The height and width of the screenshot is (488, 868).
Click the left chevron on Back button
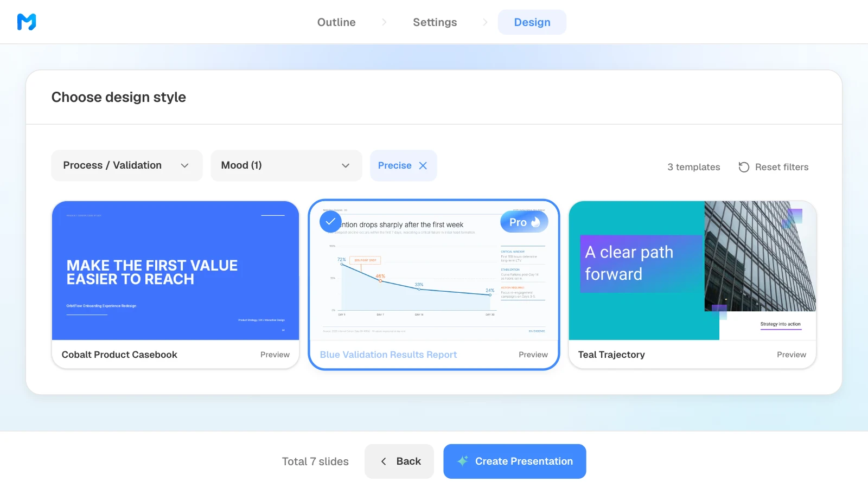384,461
